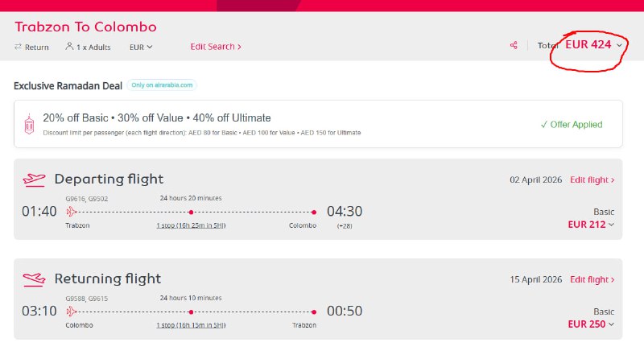
Task: Click the adults passenger icon
Action: point(70,47)
